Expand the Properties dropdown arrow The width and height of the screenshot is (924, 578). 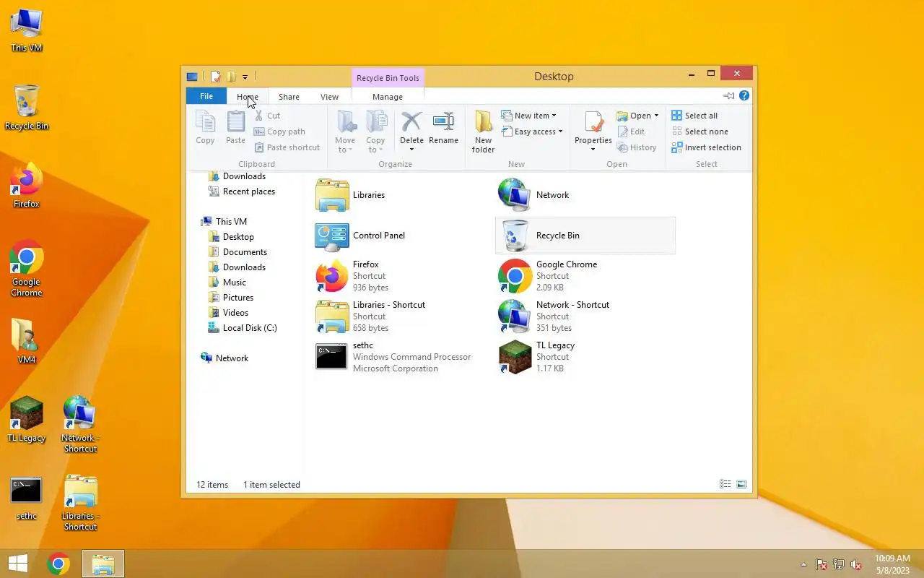click(593, 150)
